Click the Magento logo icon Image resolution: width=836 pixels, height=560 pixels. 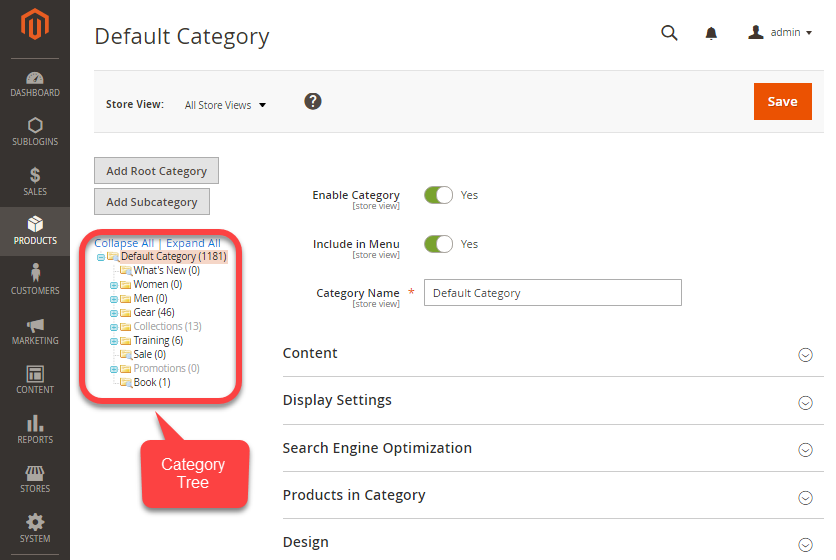(x=35, y=25)
